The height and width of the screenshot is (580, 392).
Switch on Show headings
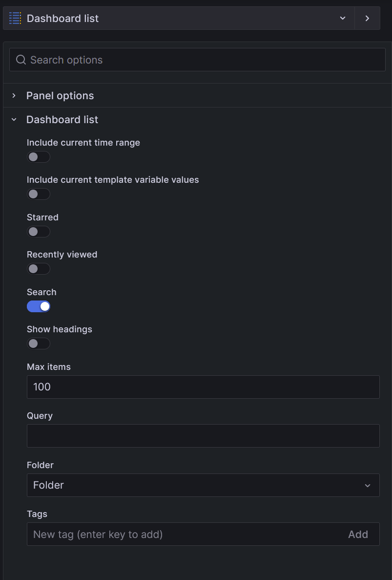click(x=39, y=344)
